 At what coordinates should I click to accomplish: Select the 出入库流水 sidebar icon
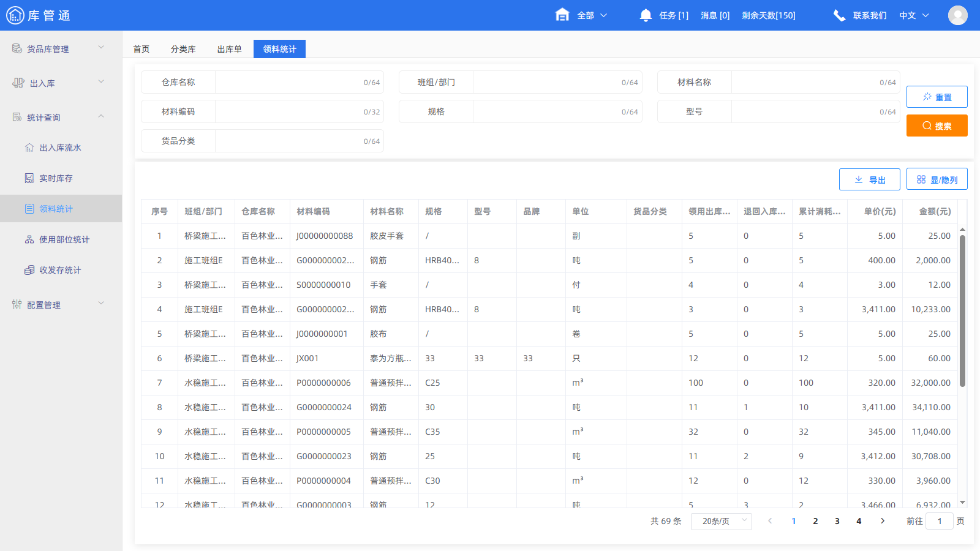tap(29, 147)
